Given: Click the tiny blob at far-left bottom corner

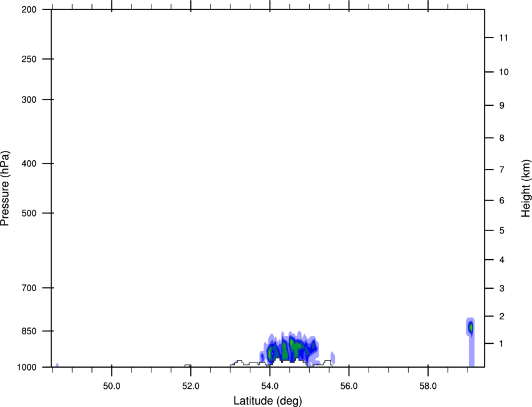Looking at the screenshot, I should point(57,364).
